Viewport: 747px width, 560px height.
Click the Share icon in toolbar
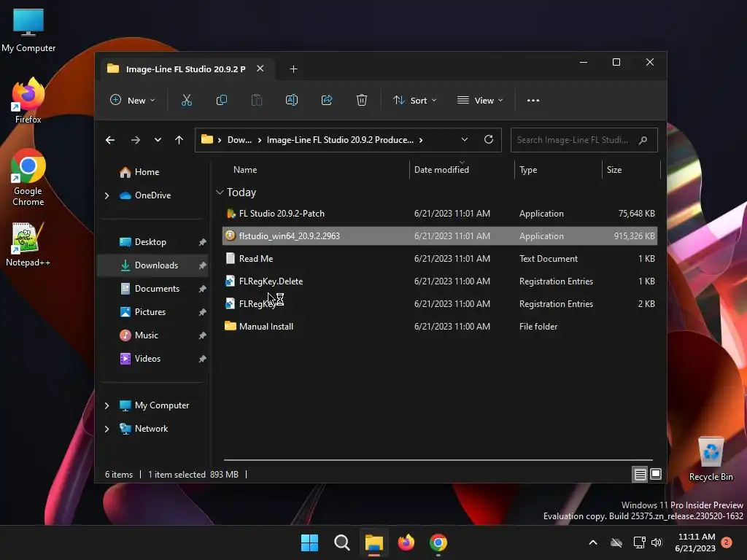pyautogui.click(x=327, y=101)
